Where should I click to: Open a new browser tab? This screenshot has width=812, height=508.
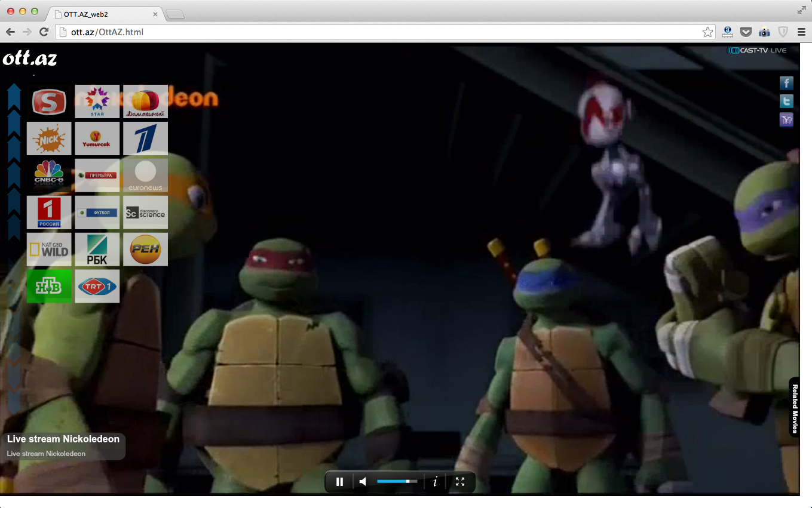tap(174, 14)
